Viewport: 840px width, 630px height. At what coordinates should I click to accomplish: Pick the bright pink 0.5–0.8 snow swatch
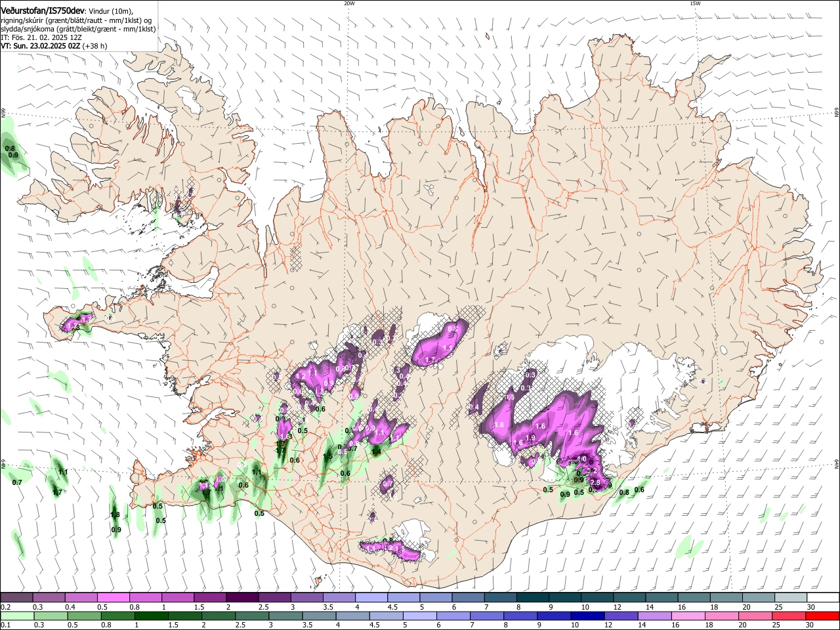(114, 597)
